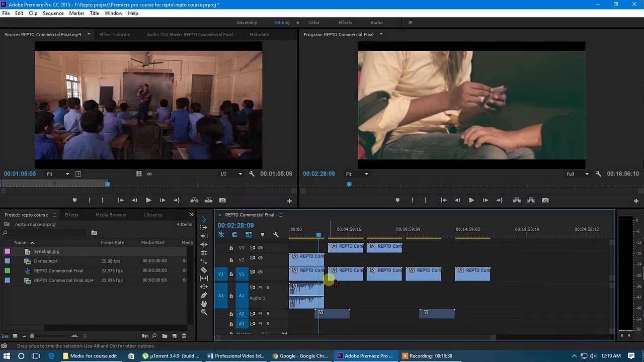Step forward one frame in Program monitor
Viewport: 644px width, 362px height.
(486, 200)
